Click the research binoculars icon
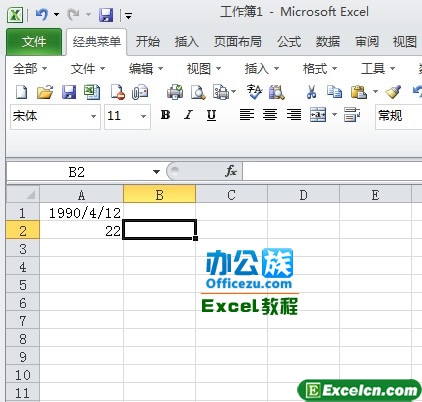 pos(277,92)
